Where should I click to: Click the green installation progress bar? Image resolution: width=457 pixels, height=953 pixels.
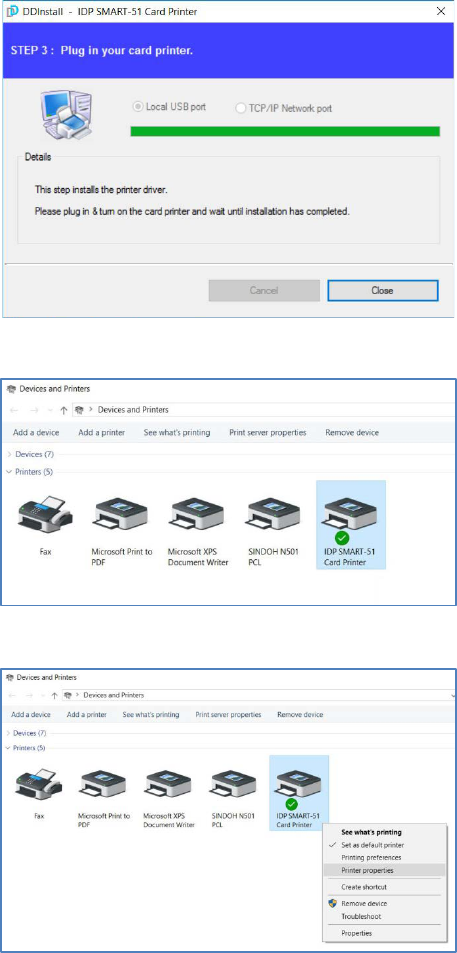(285, 131)
